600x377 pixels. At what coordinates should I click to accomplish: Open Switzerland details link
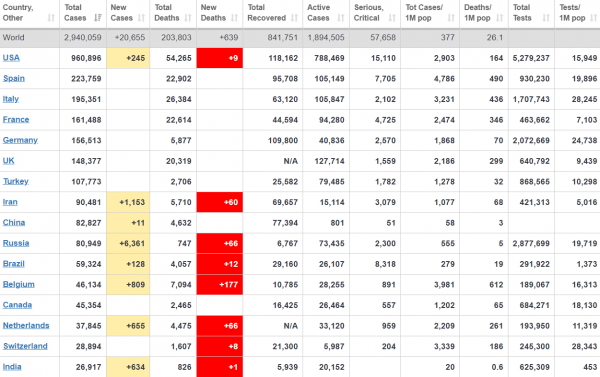pyautogui.click(x=25, y=346)
